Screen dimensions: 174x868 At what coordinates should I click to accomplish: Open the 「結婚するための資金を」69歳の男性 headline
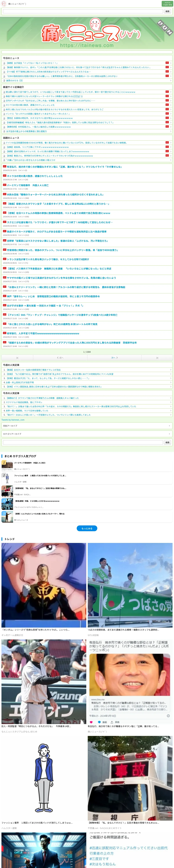coord(72,343)
